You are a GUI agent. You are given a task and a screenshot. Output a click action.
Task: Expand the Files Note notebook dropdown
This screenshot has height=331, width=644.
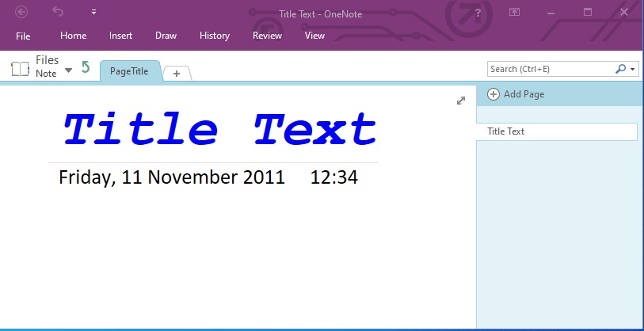(x=68, y=70)
